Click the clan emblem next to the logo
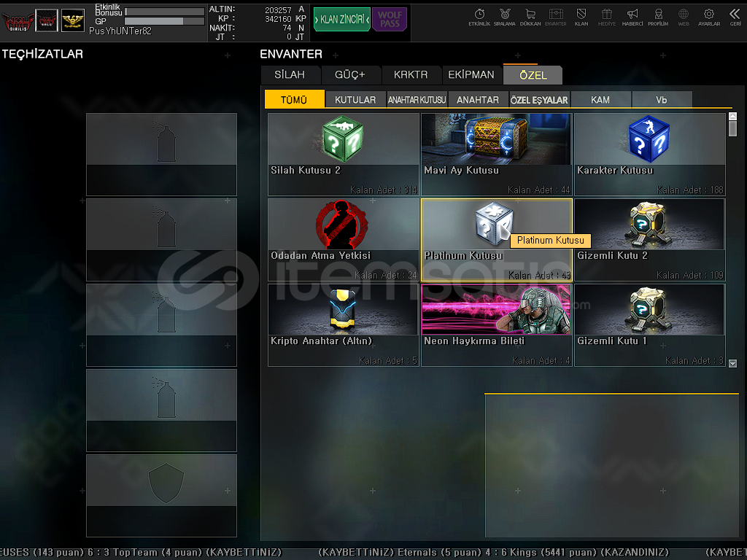 tap(47, 21)
